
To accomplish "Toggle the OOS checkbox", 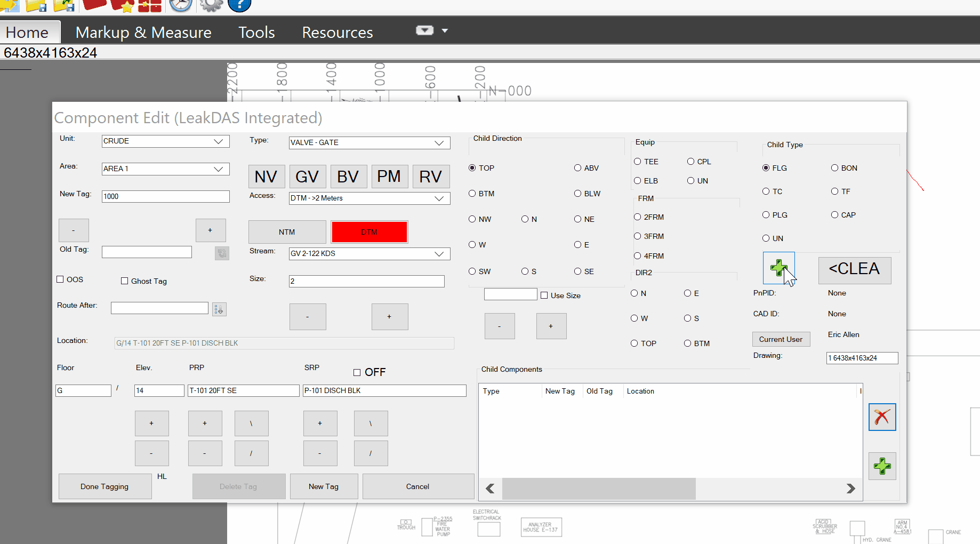I will [x=60, y=279].
